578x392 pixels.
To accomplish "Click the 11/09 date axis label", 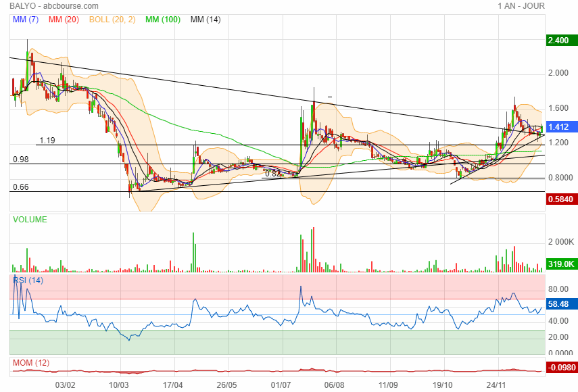I will tap(388, 385).
